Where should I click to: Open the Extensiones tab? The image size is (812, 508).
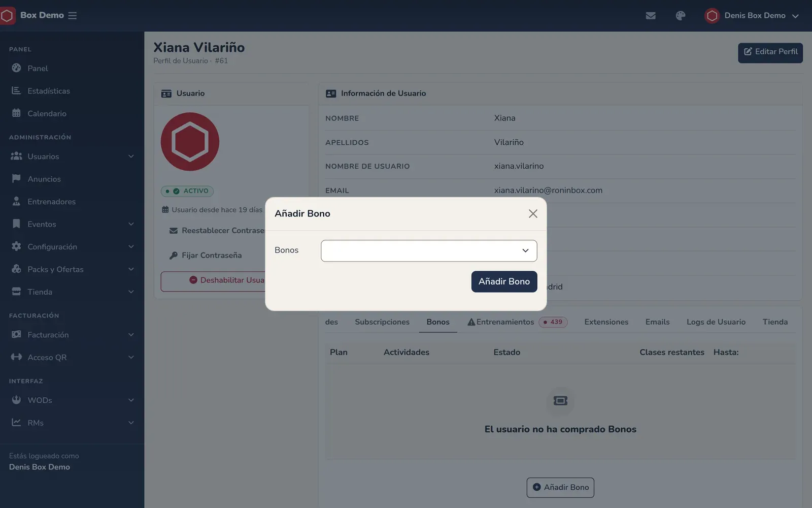pyautogui.click(x=606, y=322)
